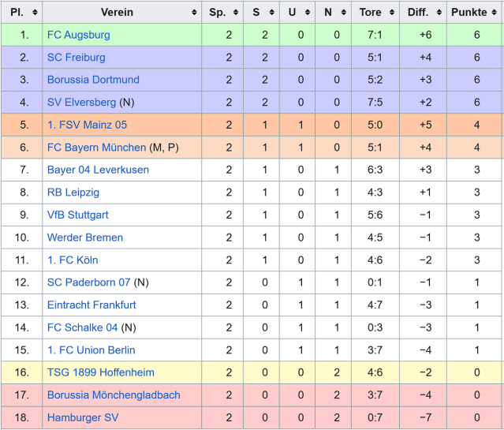Open the SC Freiburg team page
Viewport: 504px width, 430px height.
[x=77, y=58]
